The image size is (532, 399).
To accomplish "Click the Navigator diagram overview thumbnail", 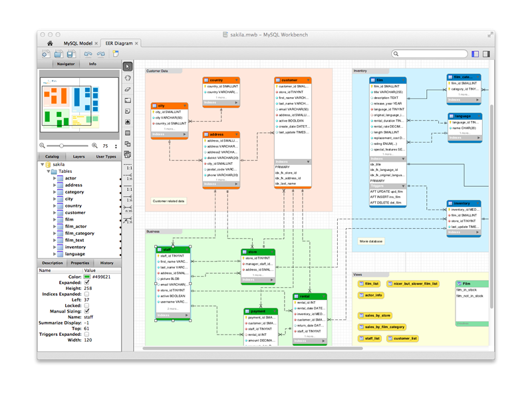I will [79, 104].
